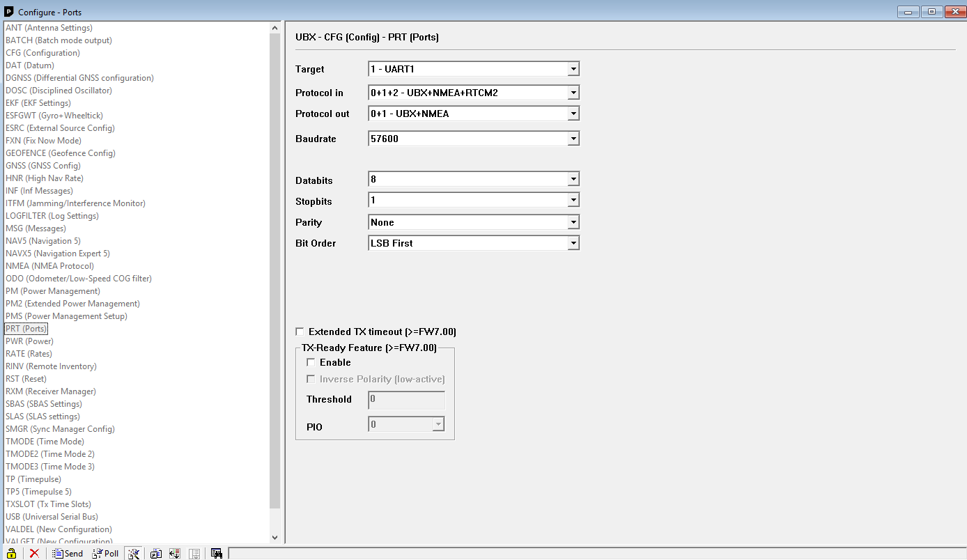Click the greyed-out table toolbar icon
Image resolution: width=967 pixels, height=560 pixels.
(194, 554)
